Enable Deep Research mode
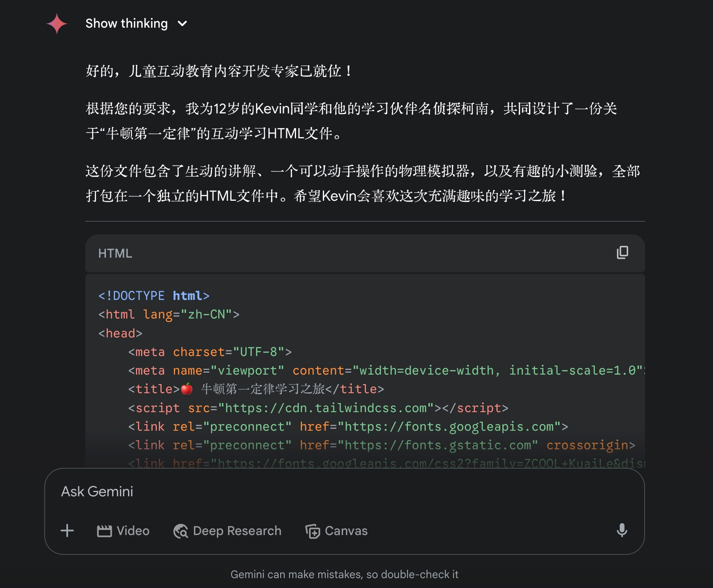This screenshot has width=713, height=588. click(x=227, y=531)
